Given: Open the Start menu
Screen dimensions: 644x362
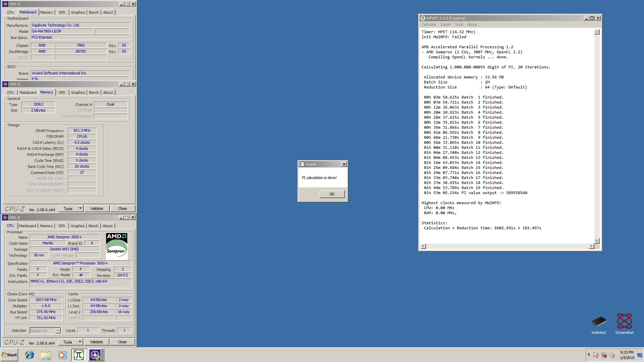Looking at the screenshot, I should tap(9, 355).
